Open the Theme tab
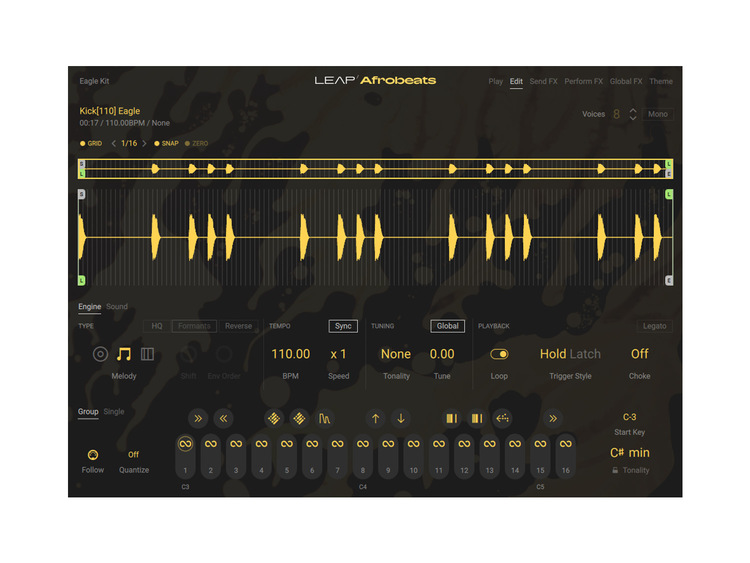The image size is (750, 563). tap(661, 81)
